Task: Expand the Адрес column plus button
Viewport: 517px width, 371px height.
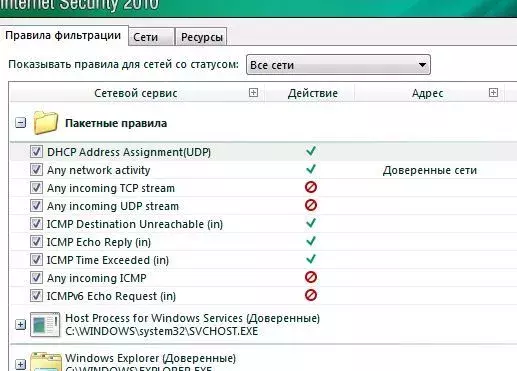Action: (x=493, y=92)
